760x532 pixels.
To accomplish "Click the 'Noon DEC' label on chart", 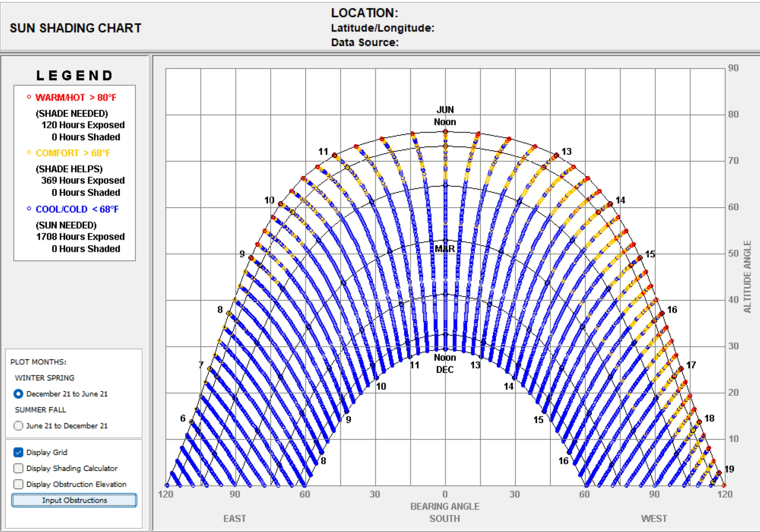I will [445, 364].
